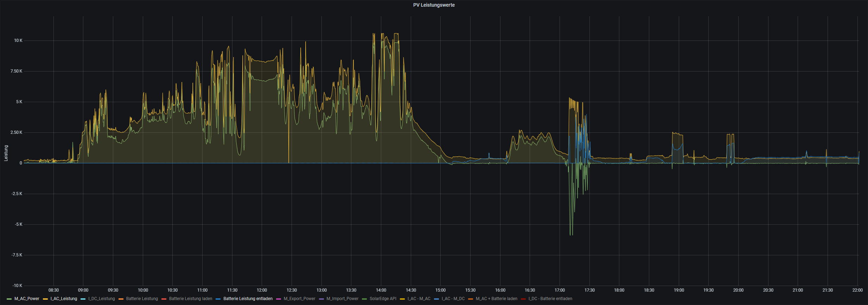Click the pink M_Export_Power color swatch

coord(279,299)
